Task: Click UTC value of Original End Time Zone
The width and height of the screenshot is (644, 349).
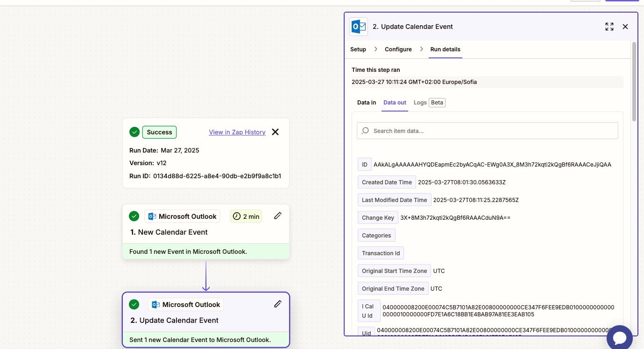Action: pos(436,288)
